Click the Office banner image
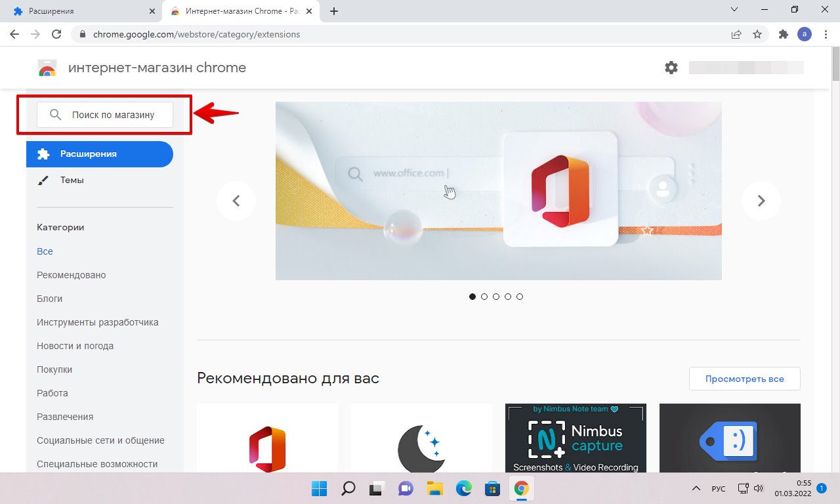 (499, 191)
